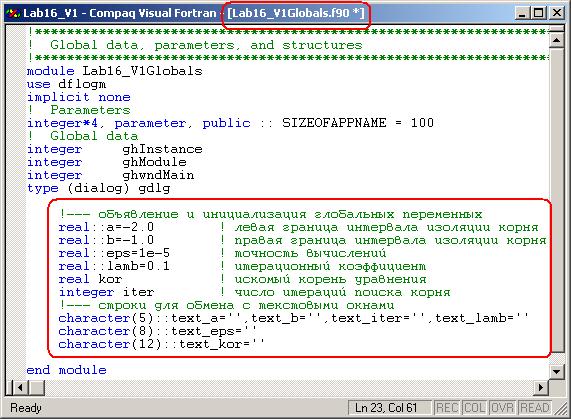
Task: Click the 'real::lamb=0.1' declaration
Action: [x=114, y=266]
